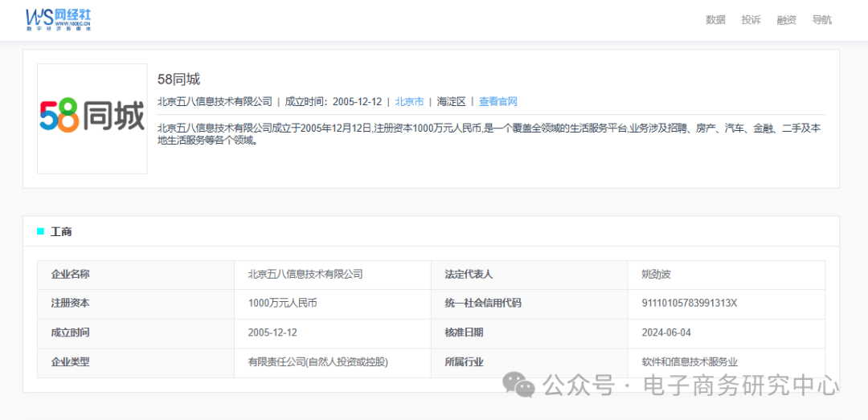868x420 pixels.
Task: Select the credit code 91110105783991313X
Action: (690, 304)
